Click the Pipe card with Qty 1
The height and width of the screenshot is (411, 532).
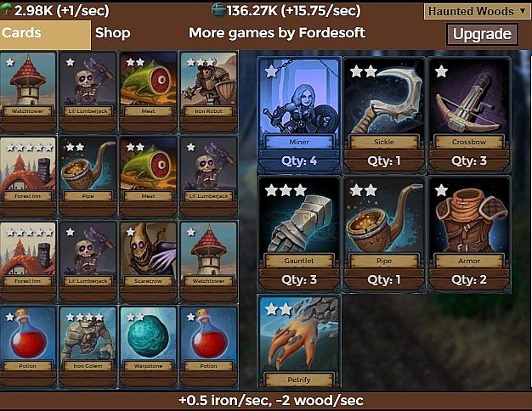pos(384,234)
